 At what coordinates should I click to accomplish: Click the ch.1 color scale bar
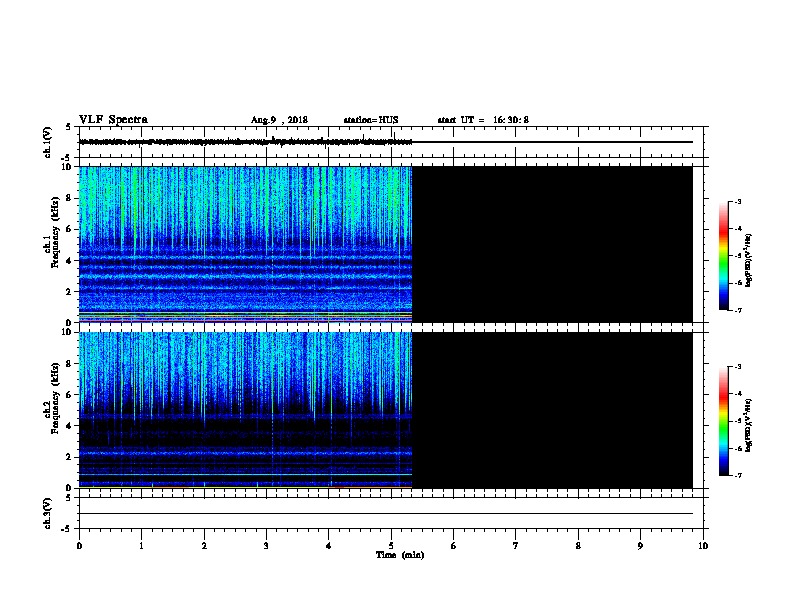(x=723, y=256)
